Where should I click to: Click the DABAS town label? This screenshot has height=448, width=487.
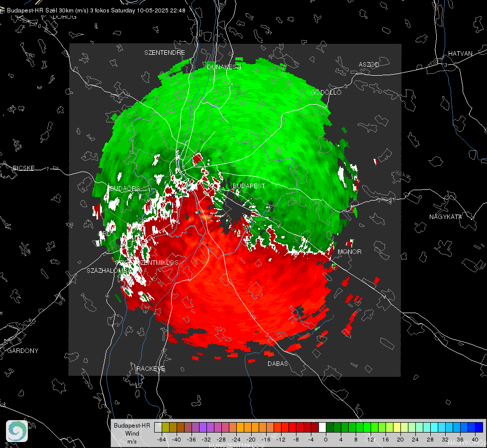(278, 363)
